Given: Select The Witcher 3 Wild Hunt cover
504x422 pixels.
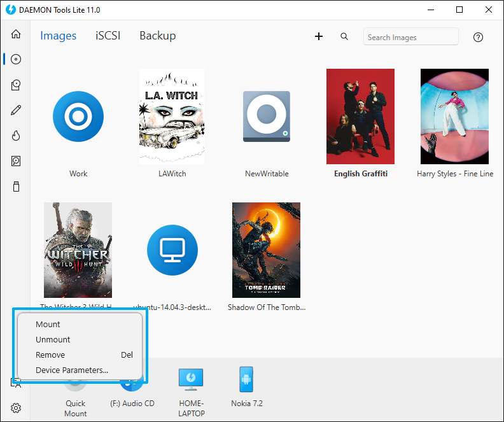Looking at the screenshot, I should 78,250.
